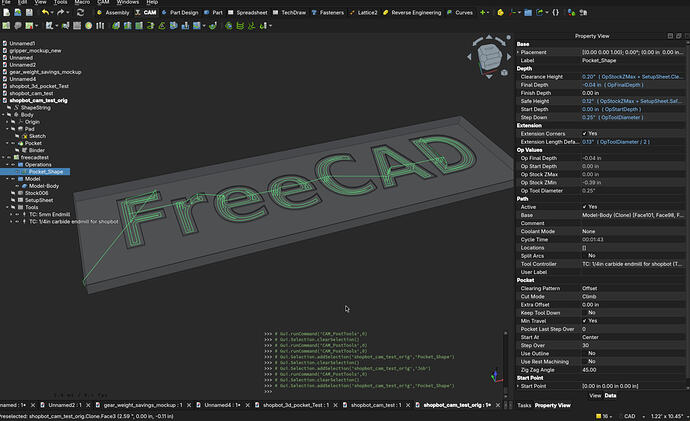Click the Pocket Shape operation icon

point(127,26)
